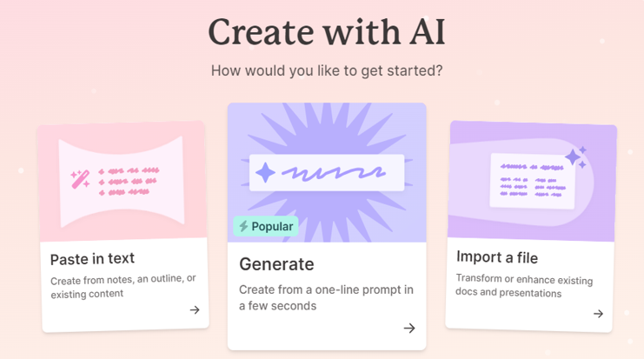Click the 'Create with AI' heading
The image size is (644, 359).
click(x=327, y=32)
